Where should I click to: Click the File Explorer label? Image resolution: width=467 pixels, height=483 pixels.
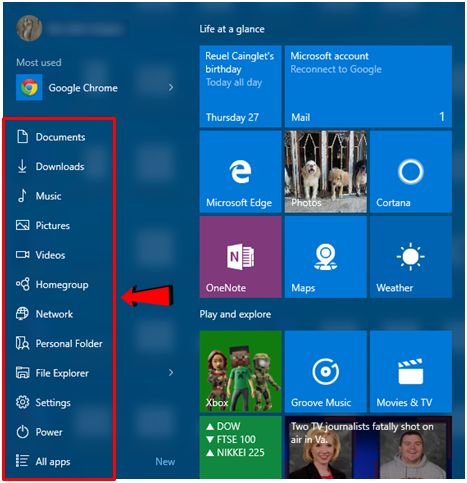pyautogui.click(x=62, y=373)
